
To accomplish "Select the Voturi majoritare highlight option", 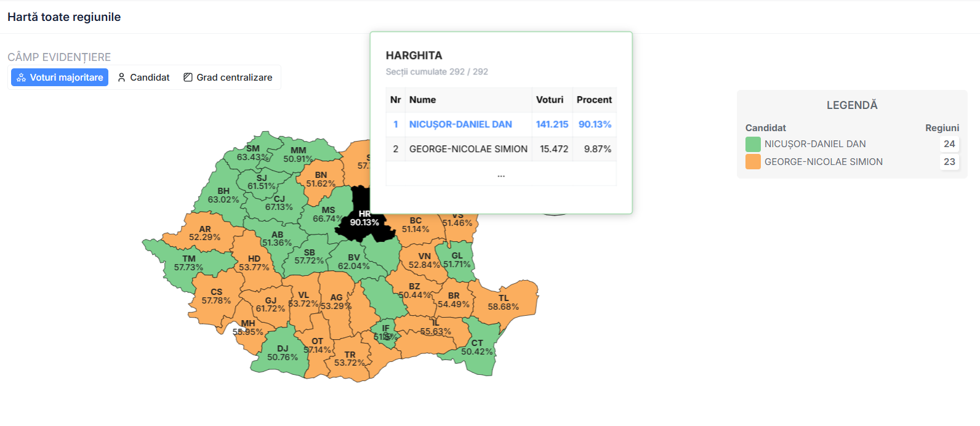I will coord(60,78).
